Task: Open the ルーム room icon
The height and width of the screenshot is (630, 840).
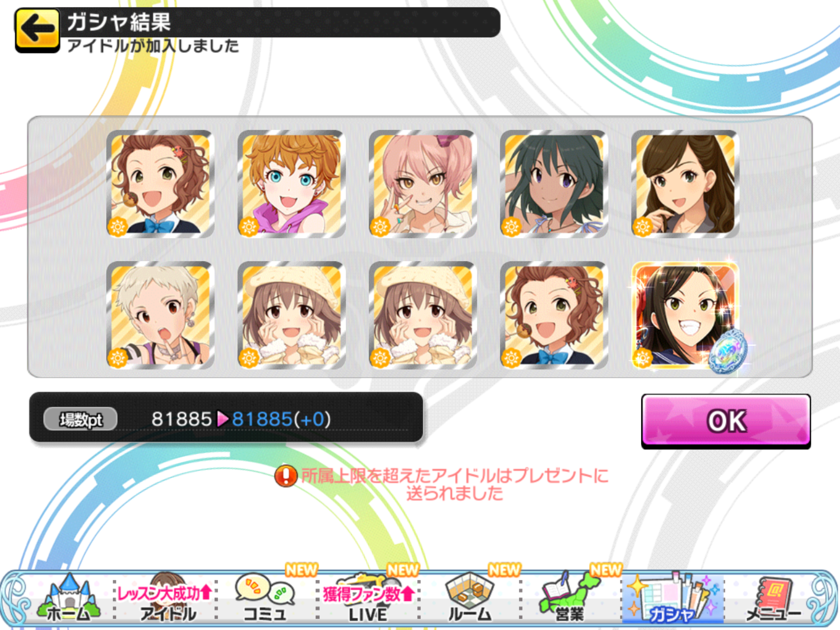Action: point(470,598)
